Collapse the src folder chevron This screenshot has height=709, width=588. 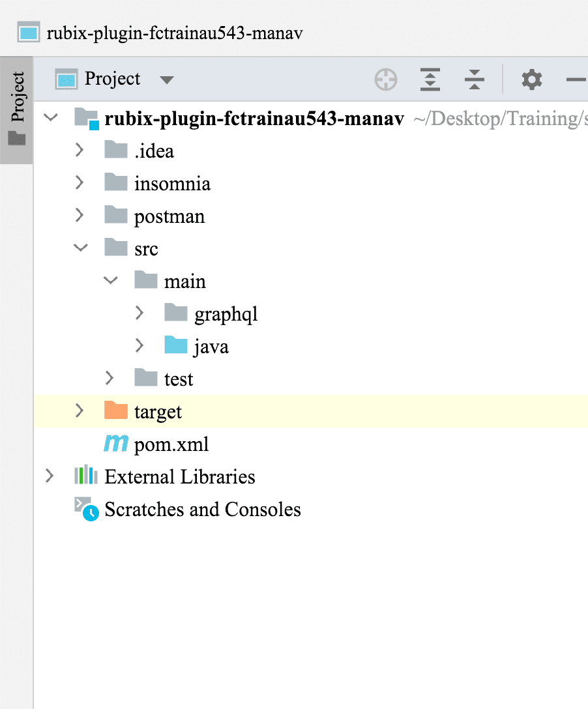point(80,248)
